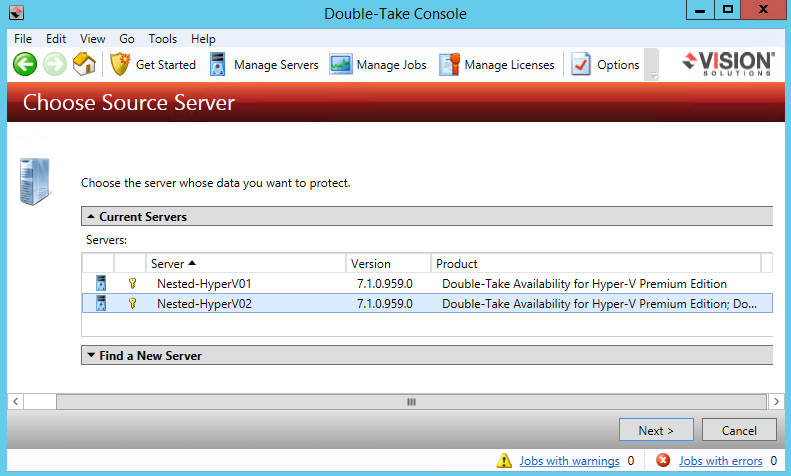791x476 pixels.
Task: Click the scrollbar left arrow
Action: [16, 402]
